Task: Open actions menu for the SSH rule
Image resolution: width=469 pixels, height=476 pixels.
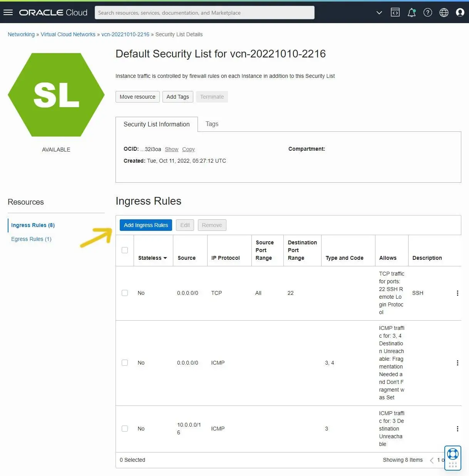Action: pos(457,293)
